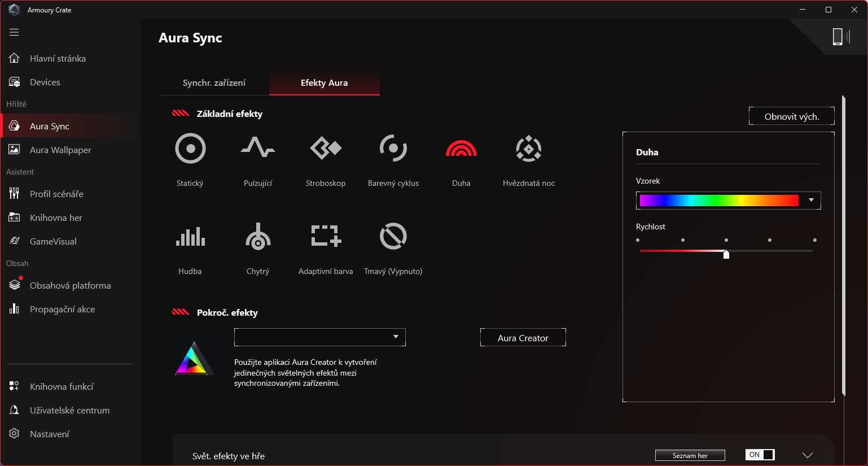Select the Duha rainbow effect icon
The width and height of the screenshot is (868, 466).
coord(461,149)
